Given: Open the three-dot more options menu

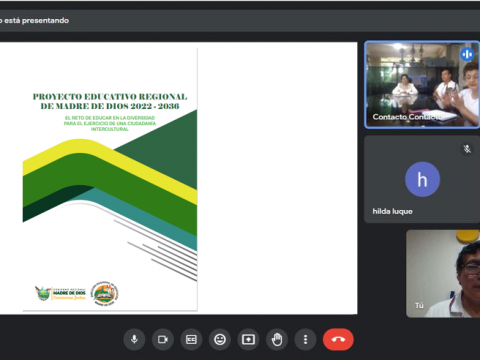Looking at the screenshot, I should (x=305, y=340).
